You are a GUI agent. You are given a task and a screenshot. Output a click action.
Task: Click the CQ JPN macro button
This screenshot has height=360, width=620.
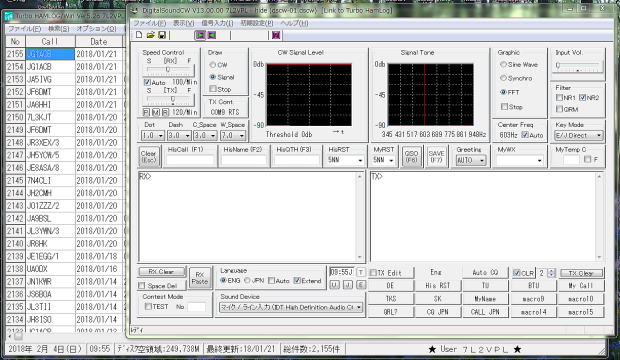pyautogui.click(x=438, y=312)
